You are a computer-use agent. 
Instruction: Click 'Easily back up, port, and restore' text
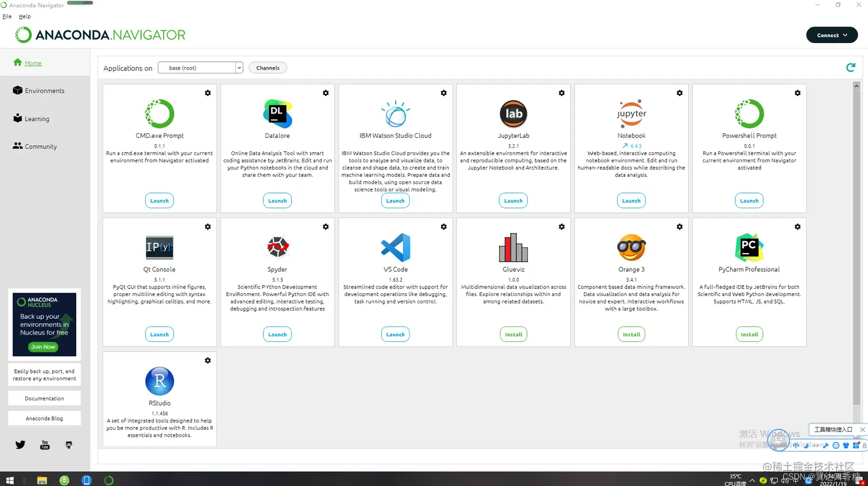coord(44,375)
